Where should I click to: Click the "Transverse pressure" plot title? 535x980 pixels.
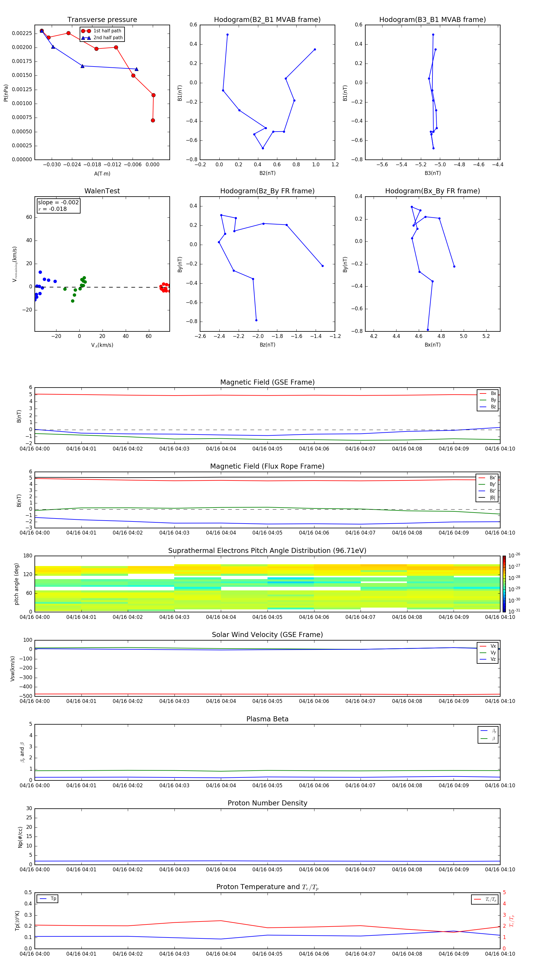click(x=102, y=20)
